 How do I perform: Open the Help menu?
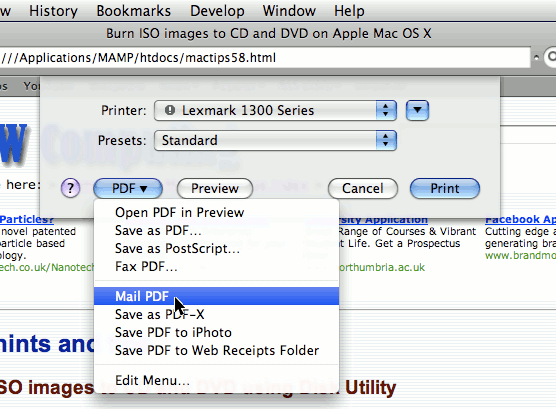(349, 11)
